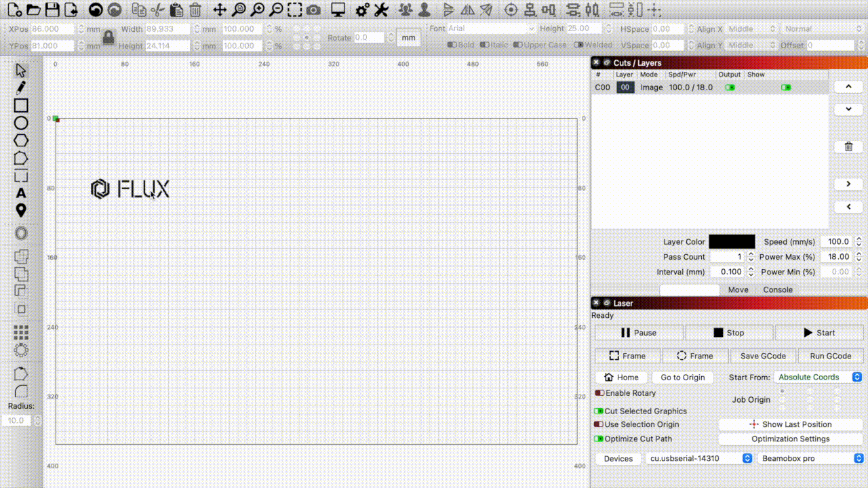The height and width of the screenshot is (488, 868).
Task: Select the Rectangle tool
Action: click(x=21, y=105)
